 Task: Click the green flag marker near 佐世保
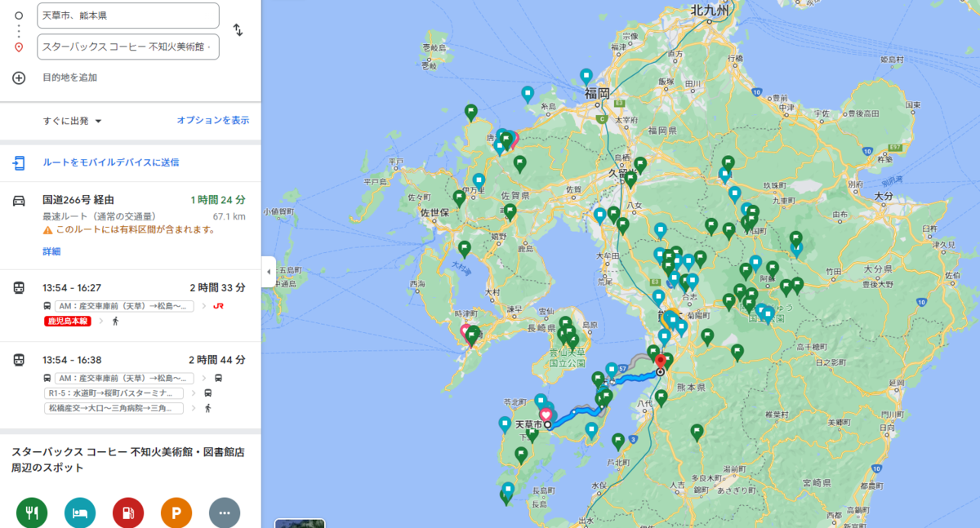pyautogui.click(x=459, y=197)
